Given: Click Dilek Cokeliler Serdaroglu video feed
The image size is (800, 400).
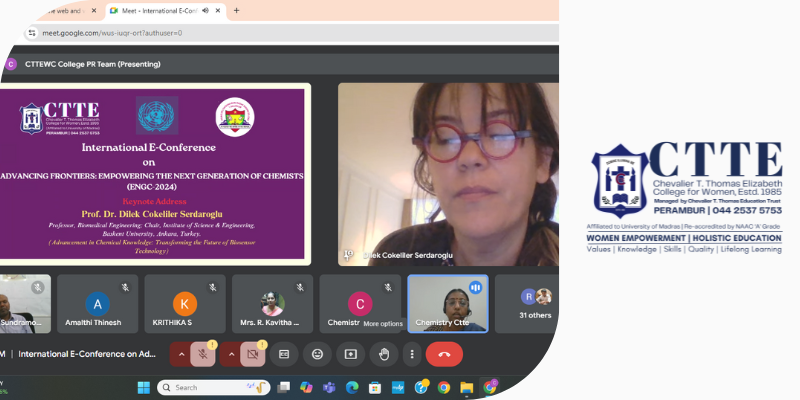Looking at the screenshot, I should [448, 174].
